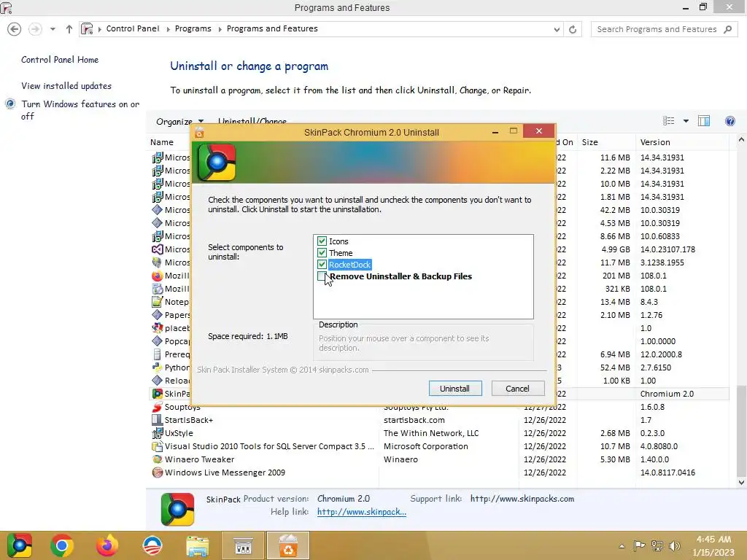Click the search magnifier icon
This screenshot has width=747, height=560.
(727, 29)
